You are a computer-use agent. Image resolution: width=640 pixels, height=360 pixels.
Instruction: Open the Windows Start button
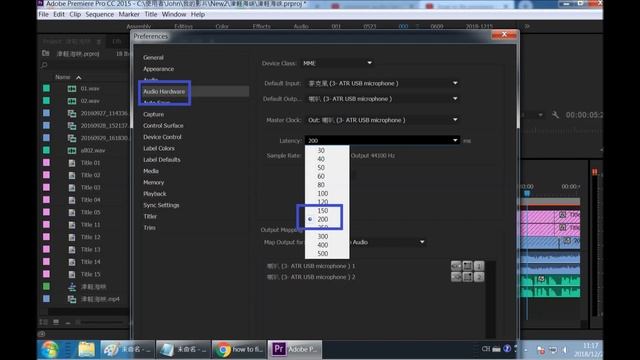50,350
